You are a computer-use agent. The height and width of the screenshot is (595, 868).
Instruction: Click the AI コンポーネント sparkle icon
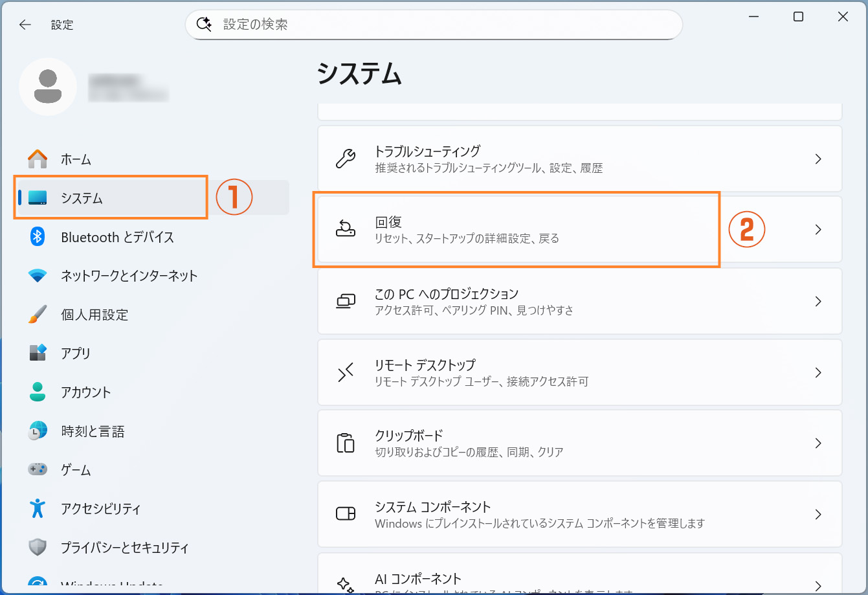[x=346, y=585]
